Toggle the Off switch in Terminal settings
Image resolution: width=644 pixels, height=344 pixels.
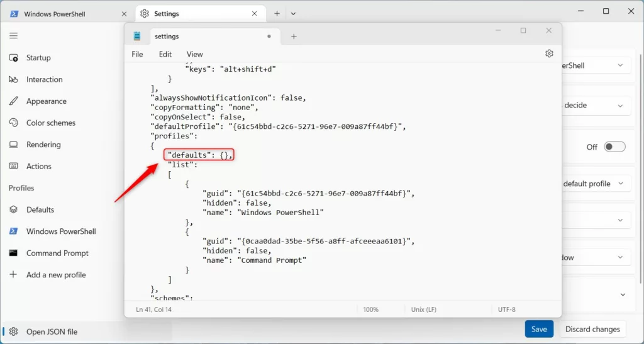pyautogui.click(x=614, y=147)
